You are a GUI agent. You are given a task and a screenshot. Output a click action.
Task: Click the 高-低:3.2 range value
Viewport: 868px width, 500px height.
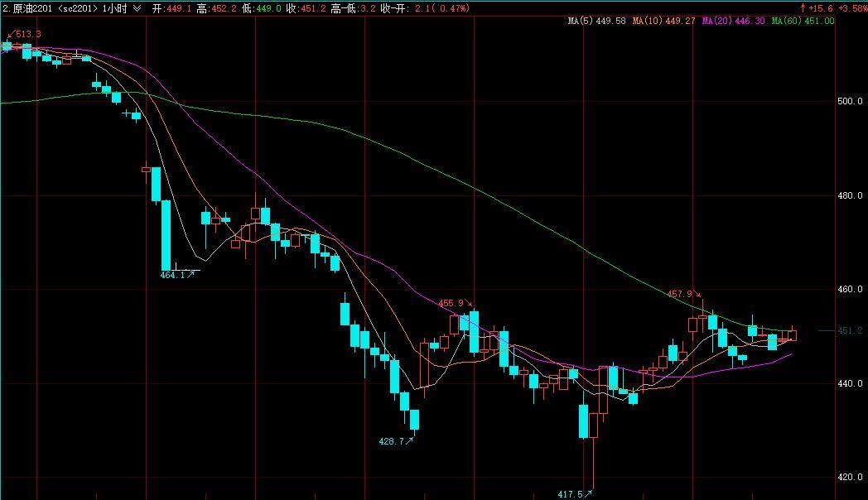click(x=353, y=8)
